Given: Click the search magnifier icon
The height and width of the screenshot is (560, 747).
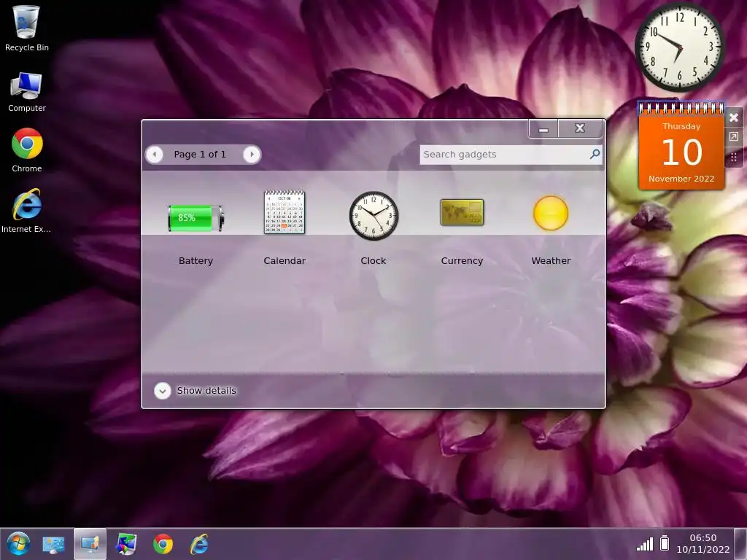Looking at the screenshot, I should pos(595,154).
